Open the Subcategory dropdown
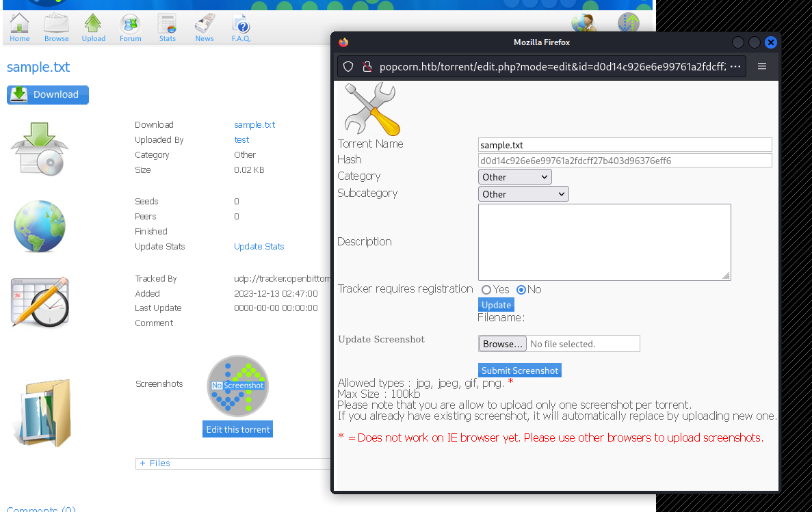 (523, 193)
